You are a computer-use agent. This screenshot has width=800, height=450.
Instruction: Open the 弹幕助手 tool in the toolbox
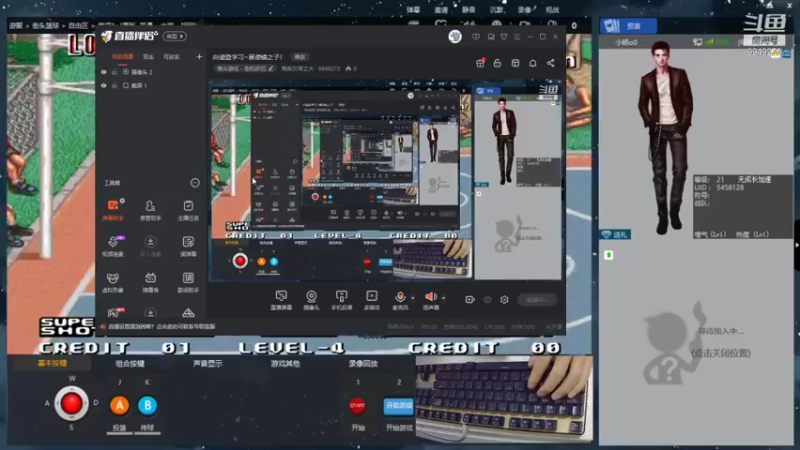coord(113,209)
